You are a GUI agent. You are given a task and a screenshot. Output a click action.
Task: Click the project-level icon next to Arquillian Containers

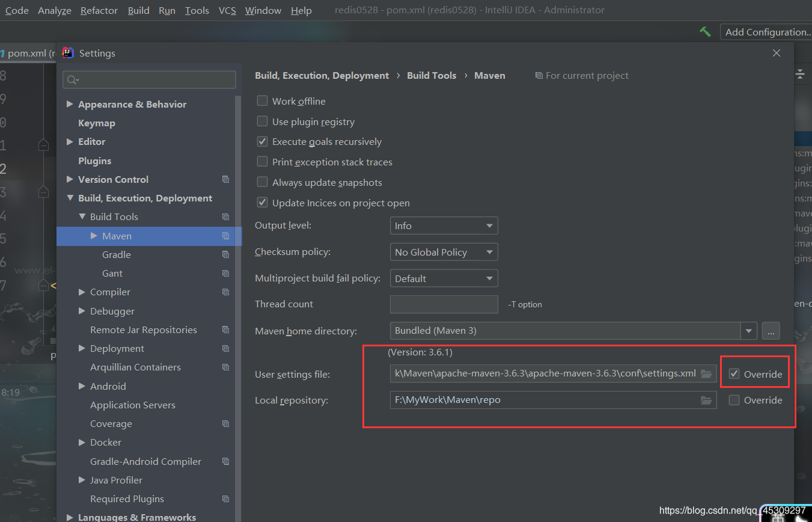coord(225,367)
